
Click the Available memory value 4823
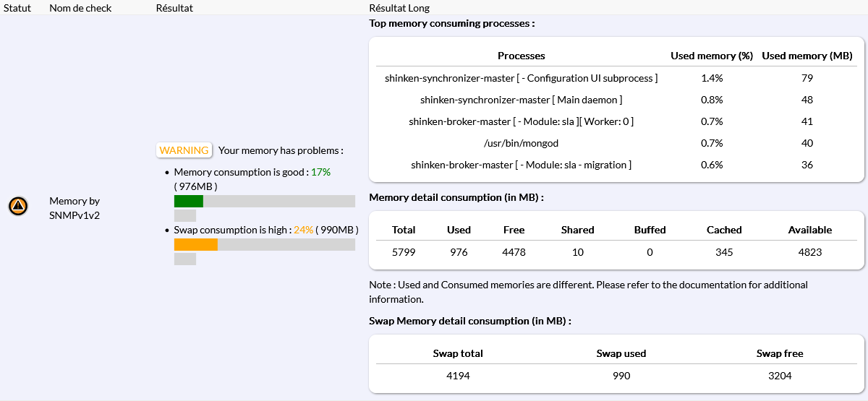pyautogui.click(x=809, y=252)
